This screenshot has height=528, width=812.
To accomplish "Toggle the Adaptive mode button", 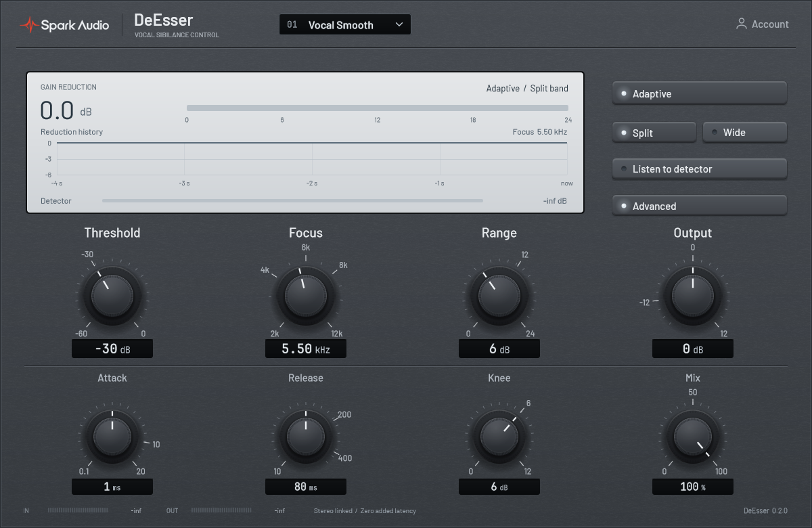I will click(x=700, y=93).
